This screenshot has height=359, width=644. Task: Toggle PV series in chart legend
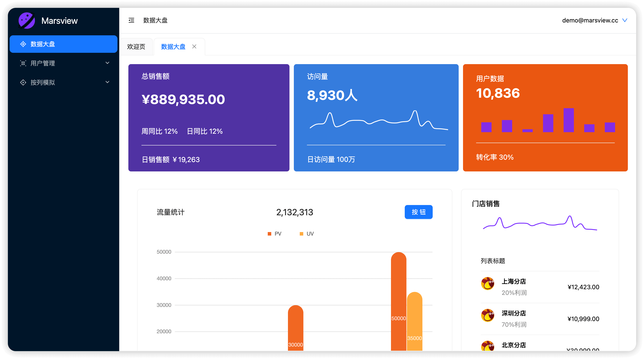click(x=274, y=234)
